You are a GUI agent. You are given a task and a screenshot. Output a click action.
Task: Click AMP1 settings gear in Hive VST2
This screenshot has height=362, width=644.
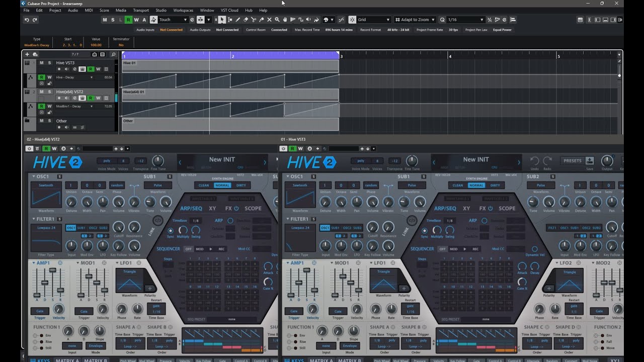click(60, 263)
